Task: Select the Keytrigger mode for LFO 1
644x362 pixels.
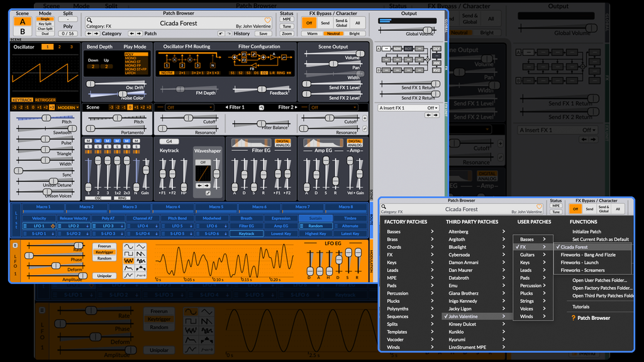Action: pos(104,252)
